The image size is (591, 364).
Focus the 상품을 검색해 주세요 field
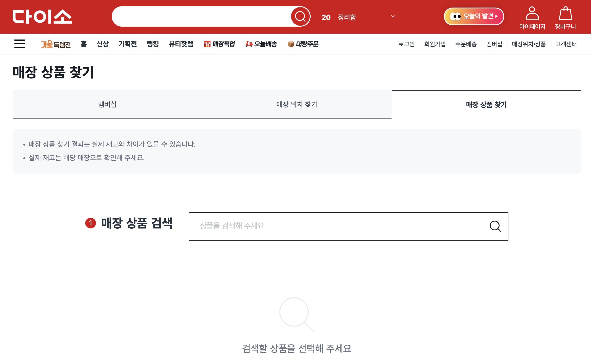pos(337,226)
